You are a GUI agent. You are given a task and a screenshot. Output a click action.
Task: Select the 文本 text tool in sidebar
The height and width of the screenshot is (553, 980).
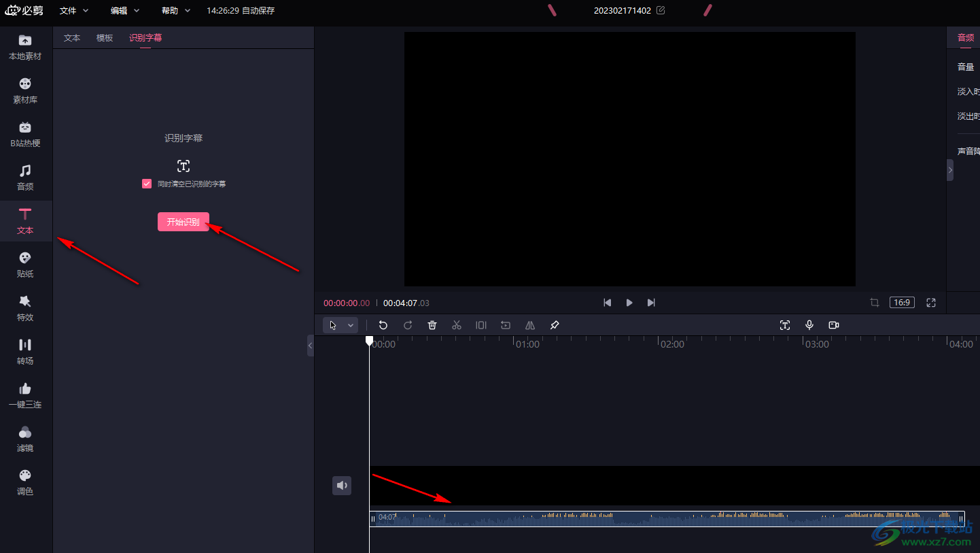pyautogui.click(x=25, y=221)
